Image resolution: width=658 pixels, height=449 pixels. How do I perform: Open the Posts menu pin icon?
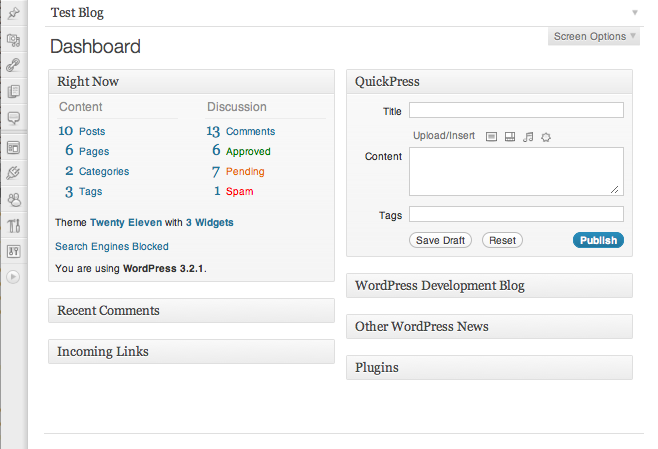[x=13, y=13]
